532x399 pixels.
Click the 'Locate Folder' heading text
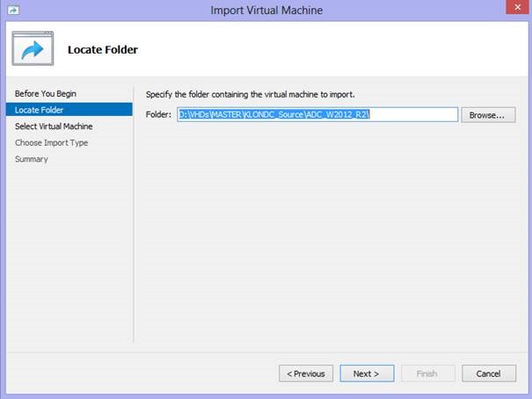pyautogui.click(x=103, y=50)
